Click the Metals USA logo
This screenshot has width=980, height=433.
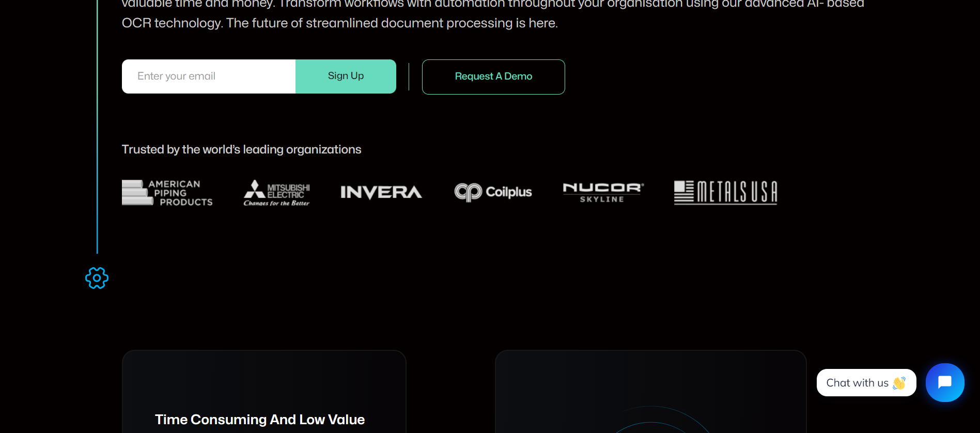[x=725, y=192]
